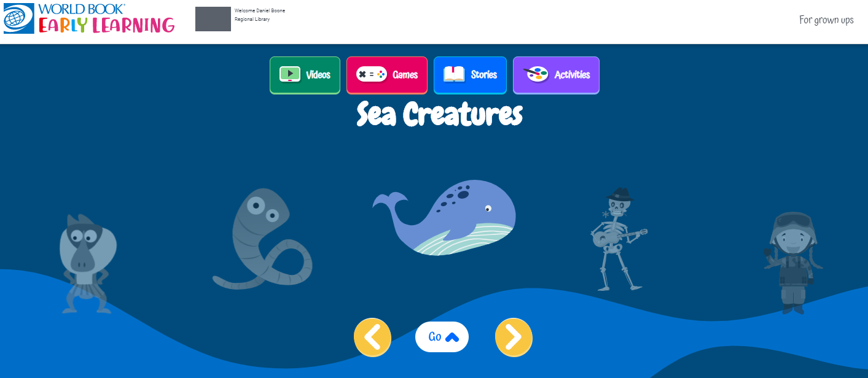Click the video play screen icon
Screen dimensions: 868x378
pos(290,74)
